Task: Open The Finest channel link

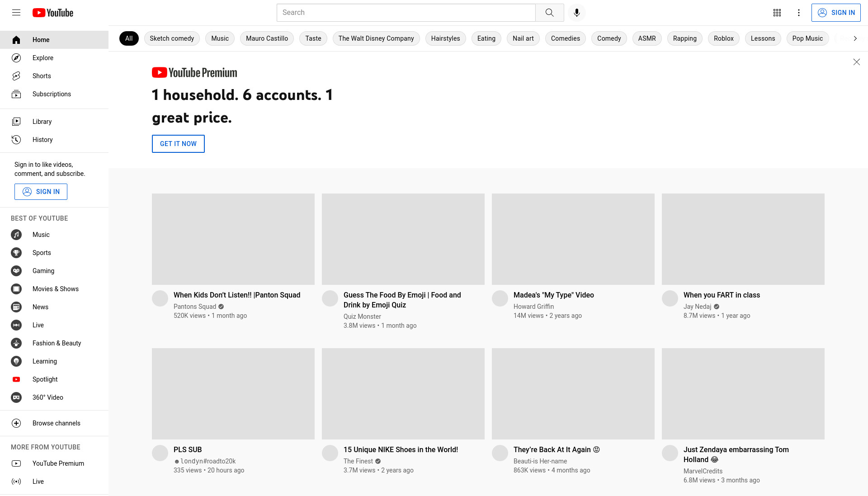Action: tap(358, 461)
